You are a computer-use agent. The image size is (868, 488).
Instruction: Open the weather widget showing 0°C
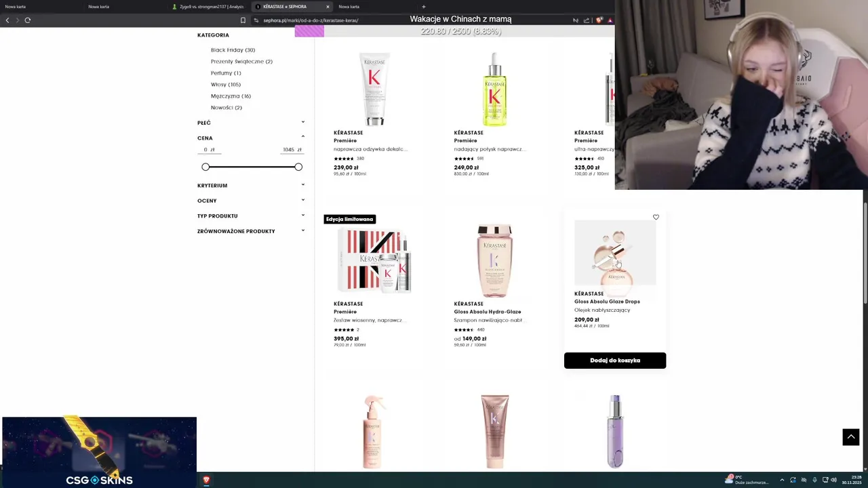(x=747, y=480)
